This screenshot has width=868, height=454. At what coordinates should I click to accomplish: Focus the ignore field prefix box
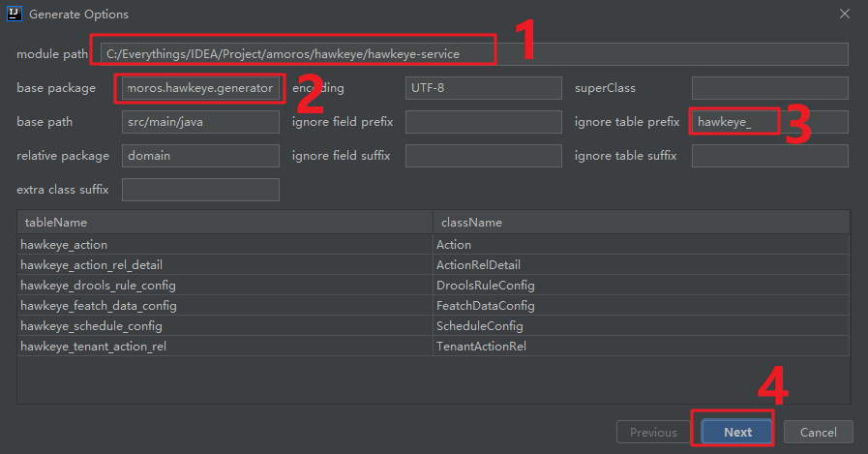tap(483, 122)
